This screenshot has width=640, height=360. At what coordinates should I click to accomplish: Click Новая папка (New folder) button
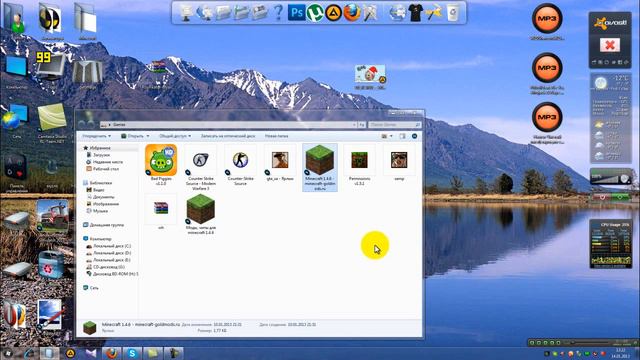coord(276,136)
